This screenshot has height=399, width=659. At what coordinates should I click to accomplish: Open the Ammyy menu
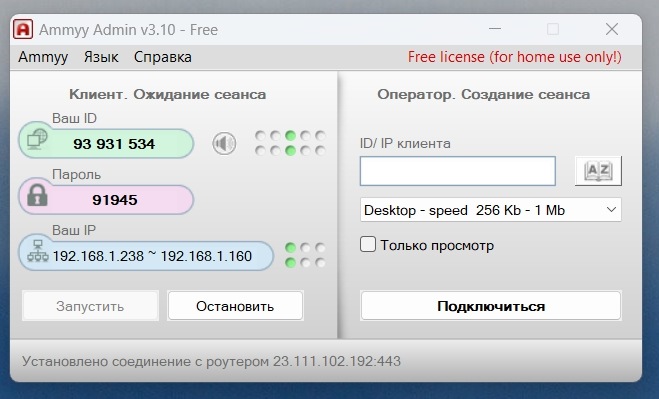[43, 57]
